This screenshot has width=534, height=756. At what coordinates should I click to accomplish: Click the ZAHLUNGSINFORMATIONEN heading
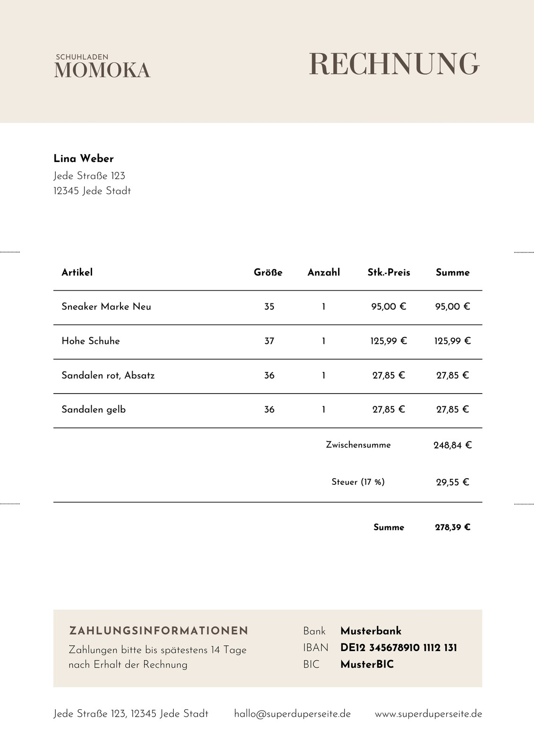159,631
